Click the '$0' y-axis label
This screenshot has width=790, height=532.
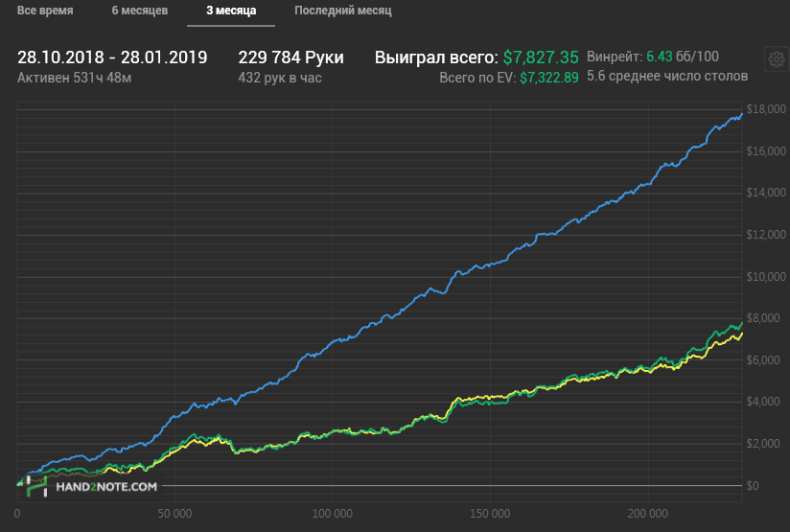pyautogui.click(x=753, y=486)
